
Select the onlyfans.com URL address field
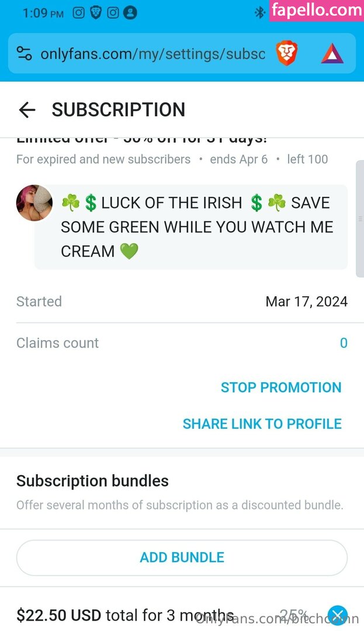153,54
